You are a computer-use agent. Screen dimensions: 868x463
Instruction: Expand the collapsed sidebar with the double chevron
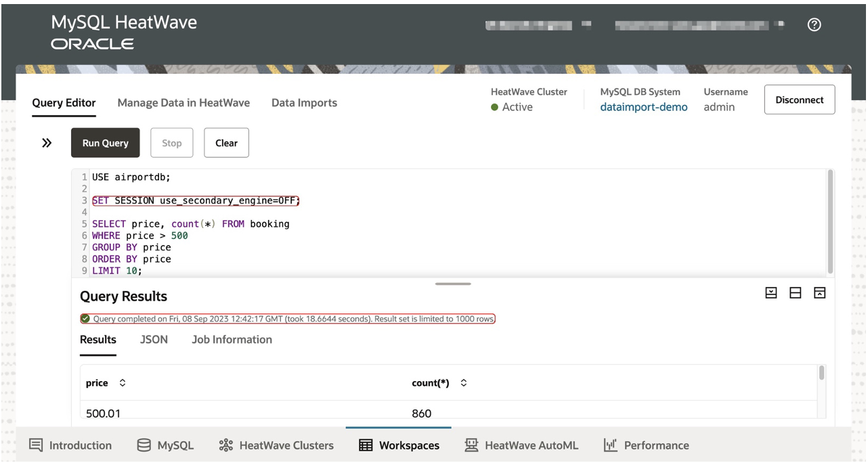(46, 143)
